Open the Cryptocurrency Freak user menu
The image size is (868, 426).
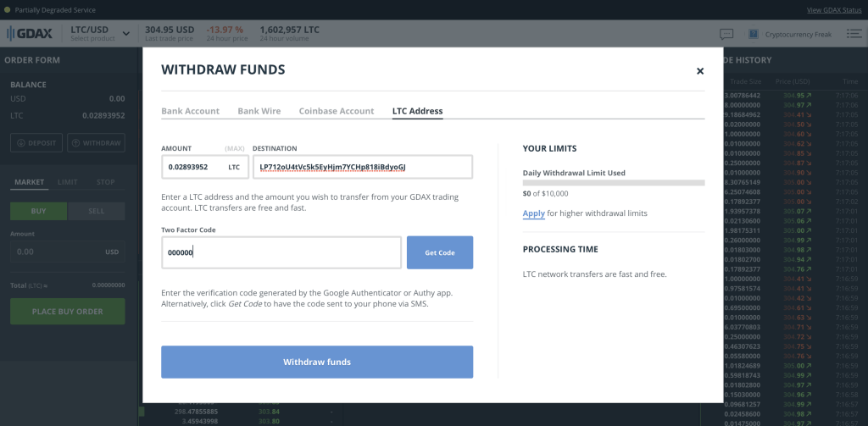(798, 35)
